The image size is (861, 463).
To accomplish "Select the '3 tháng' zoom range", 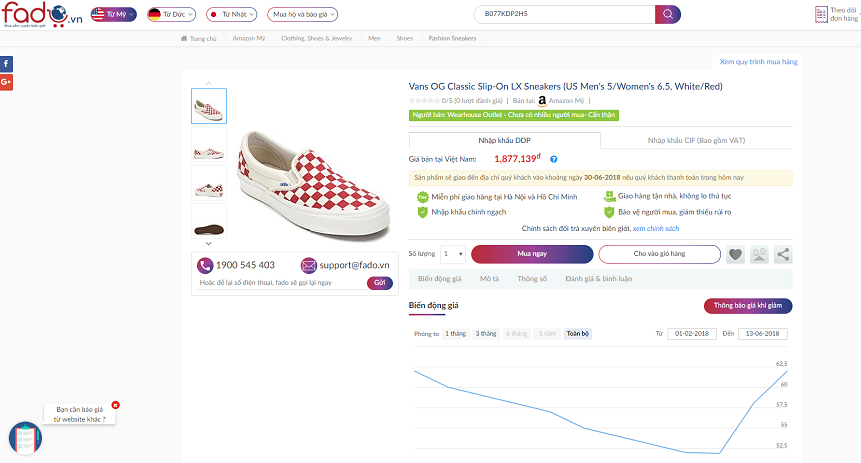I will point(486,333).
